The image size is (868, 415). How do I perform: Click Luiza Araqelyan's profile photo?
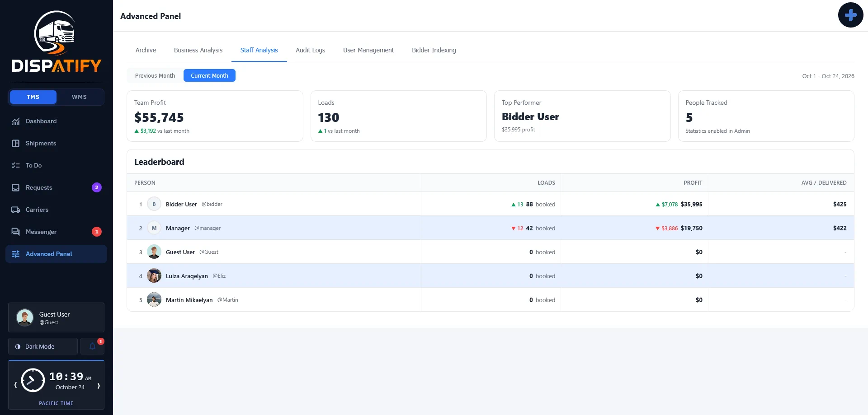click(154, 276)
